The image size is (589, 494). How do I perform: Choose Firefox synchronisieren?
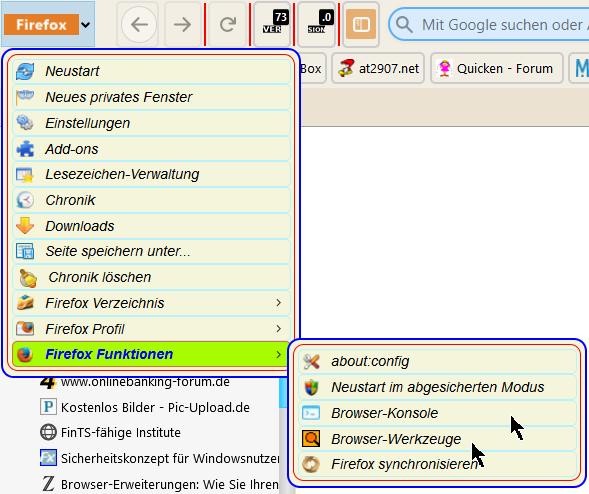(438, 464)
